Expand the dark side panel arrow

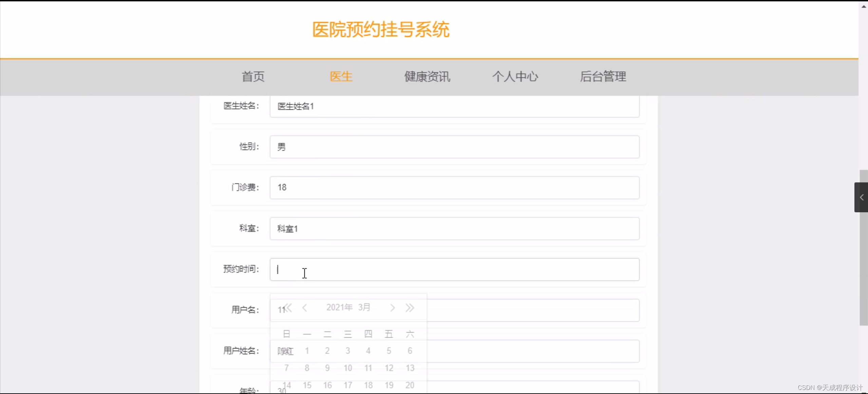tap(861, 197)
